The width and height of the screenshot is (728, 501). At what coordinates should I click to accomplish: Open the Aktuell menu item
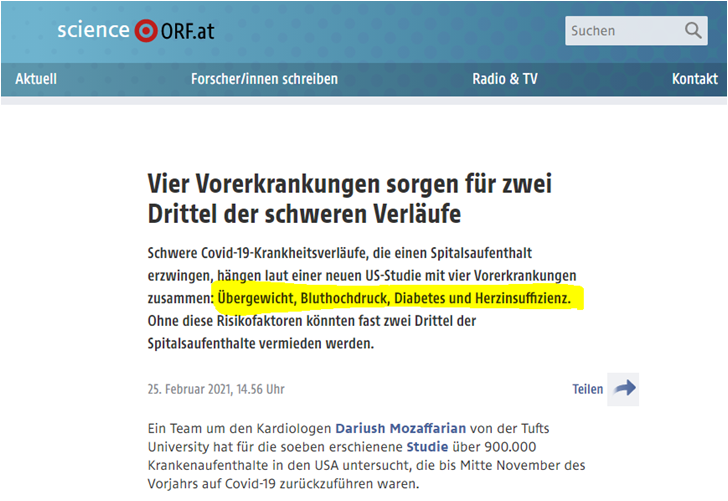pos(36,79)
